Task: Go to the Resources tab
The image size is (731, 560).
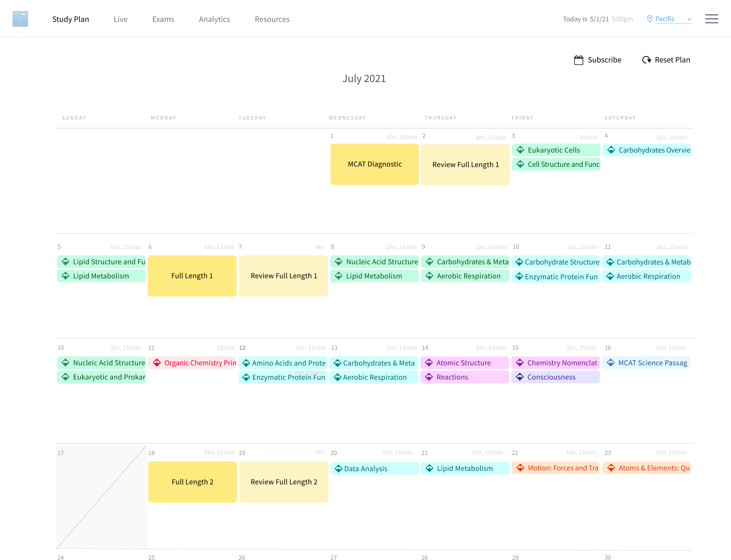Action: [272, 19]
